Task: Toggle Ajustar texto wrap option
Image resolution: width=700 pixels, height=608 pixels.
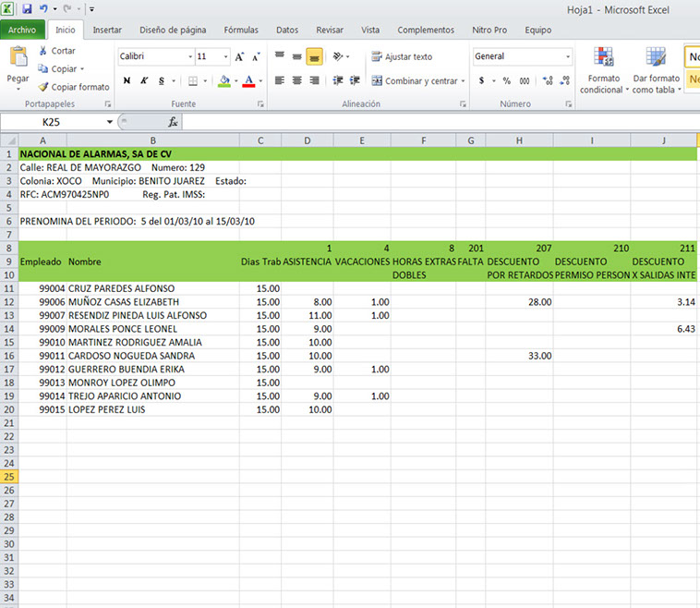Action: pos(402,57)
